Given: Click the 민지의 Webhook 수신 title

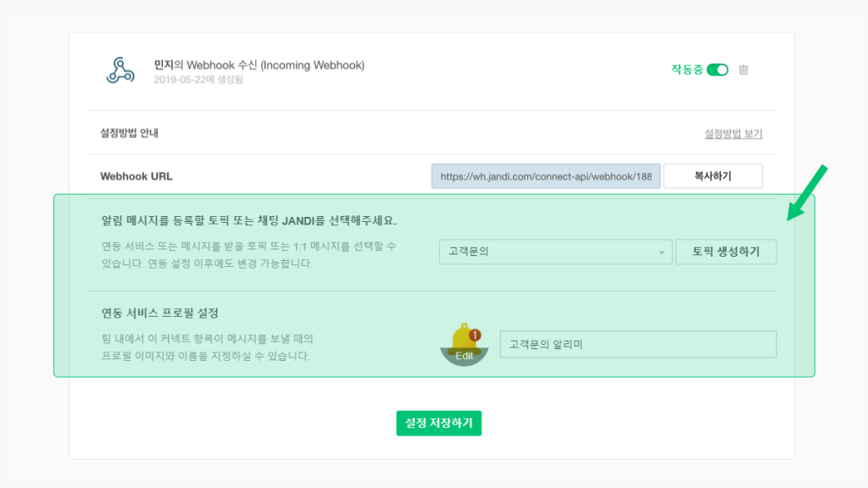Looking at the screenshot, I should pyautogui.click(x=259, y=65).
